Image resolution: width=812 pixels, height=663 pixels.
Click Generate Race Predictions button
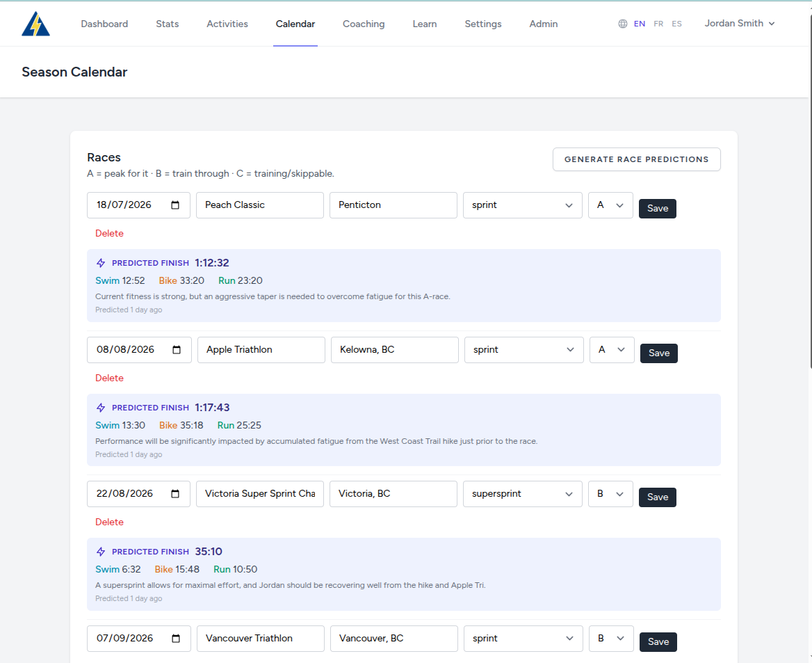coord(636,159)
